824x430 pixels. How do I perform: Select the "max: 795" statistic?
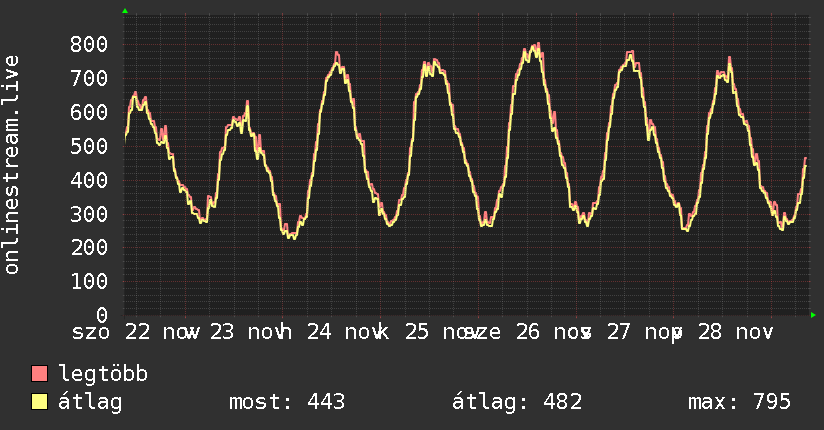pos(740,402)
